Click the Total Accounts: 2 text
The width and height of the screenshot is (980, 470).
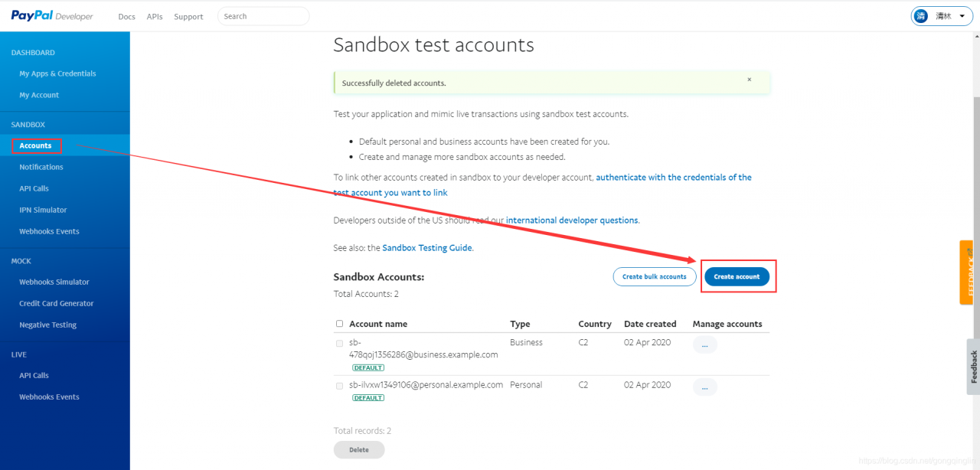[366, 294]
